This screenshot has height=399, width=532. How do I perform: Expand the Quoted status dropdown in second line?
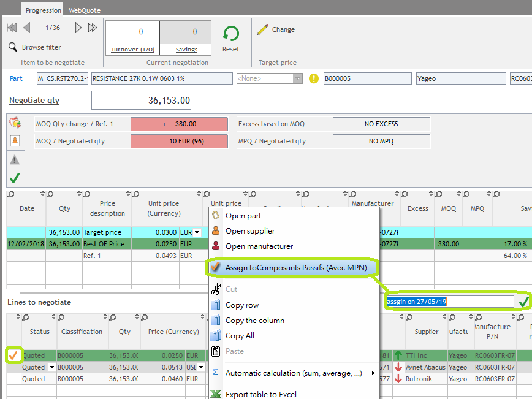(x=51, y=367)
